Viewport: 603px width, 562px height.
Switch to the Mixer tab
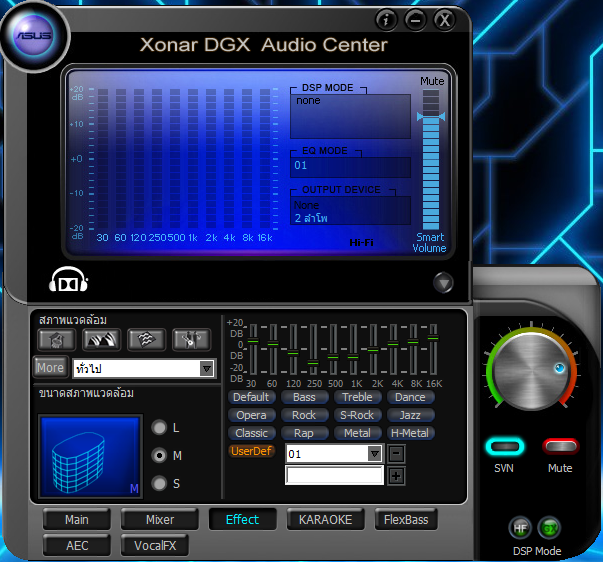[160, 520]
